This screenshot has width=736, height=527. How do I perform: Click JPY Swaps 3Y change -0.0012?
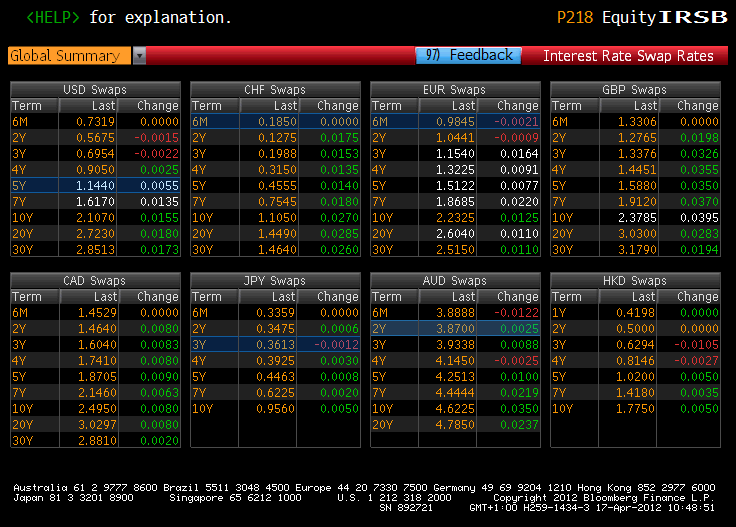pos(336,344)
